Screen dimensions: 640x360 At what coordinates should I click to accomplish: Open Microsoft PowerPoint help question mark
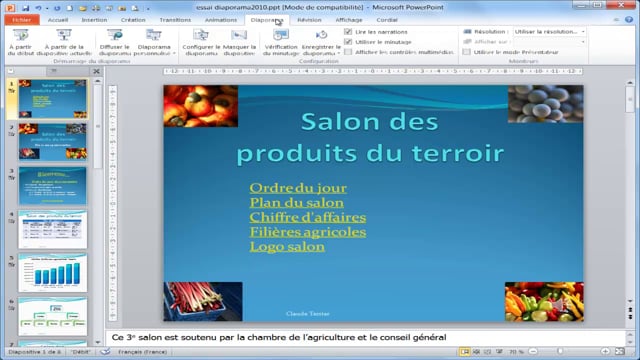pyautogui.click(x=629, y=19)
